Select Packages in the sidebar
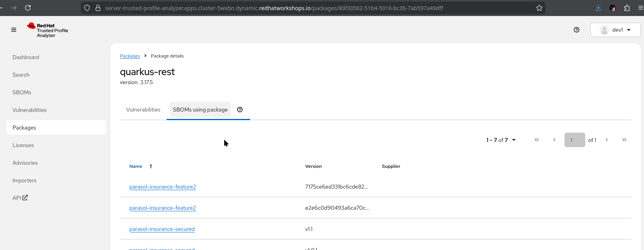Screen dimensions: 644x250 pyautogui.click(x=56, y=128)
